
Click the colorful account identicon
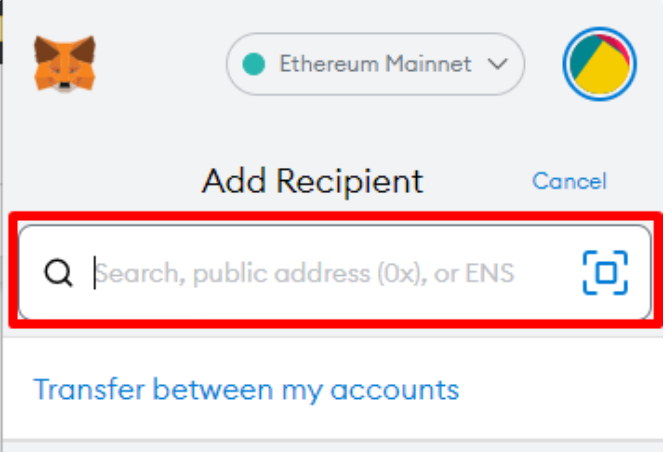click(x=600, y=65)
